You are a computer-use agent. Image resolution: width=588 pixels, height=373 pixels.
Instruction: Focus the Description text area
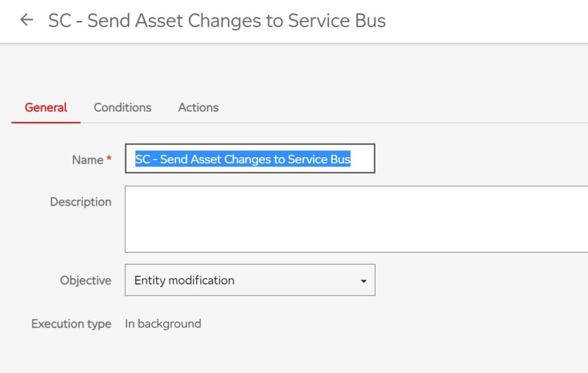click(356, 219)
